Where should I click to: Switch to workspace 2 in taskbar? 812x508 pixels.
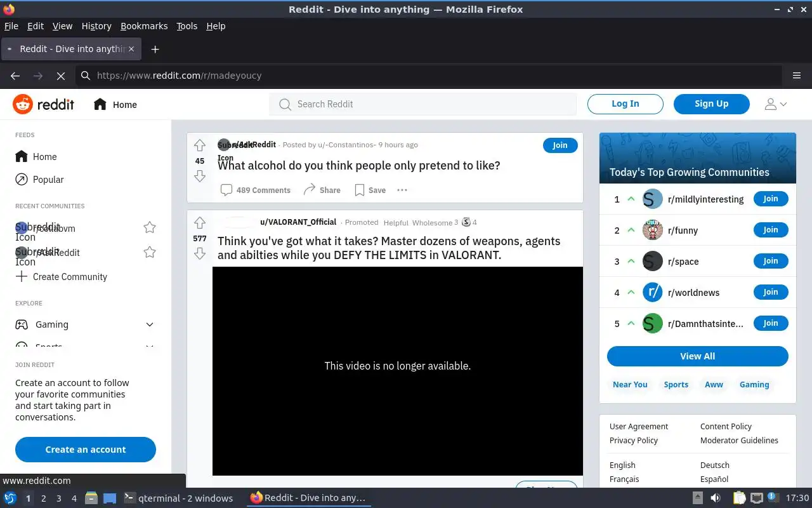[x=44, y=498]
